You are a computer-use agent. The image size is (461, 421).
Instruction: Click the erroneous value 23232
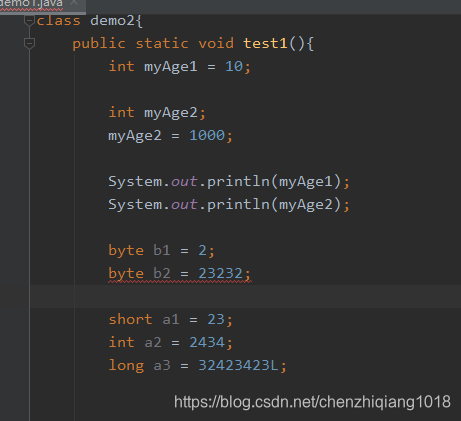220,274
